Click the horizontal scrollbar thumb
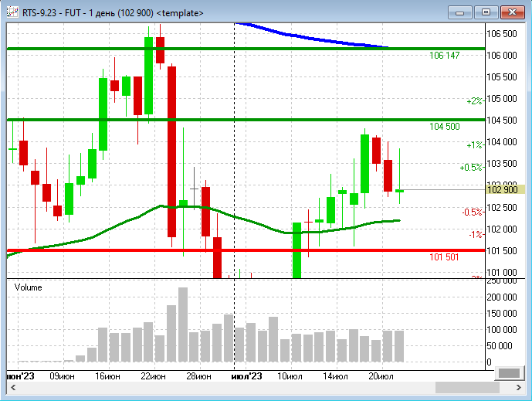The height and width of the screenshot is (401, 532). click(467, 387)
